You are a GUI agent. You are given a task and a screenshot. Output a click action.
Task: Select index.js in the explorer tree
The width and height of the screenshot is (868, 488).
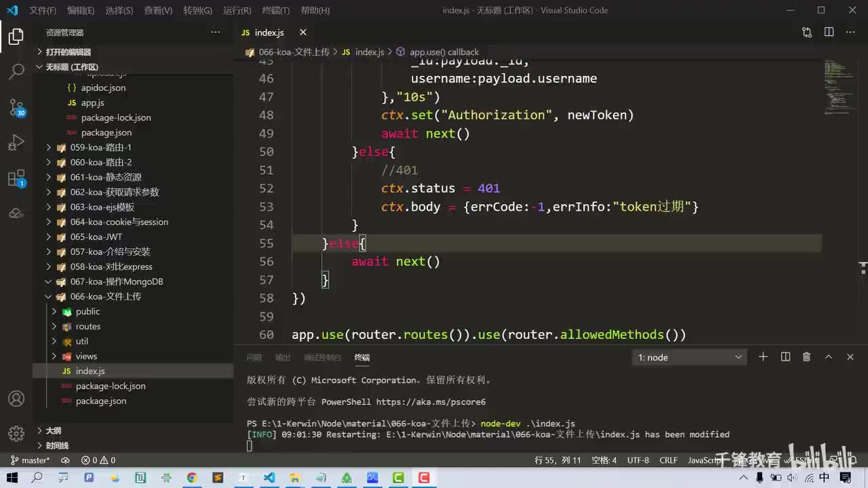(90, 371)
